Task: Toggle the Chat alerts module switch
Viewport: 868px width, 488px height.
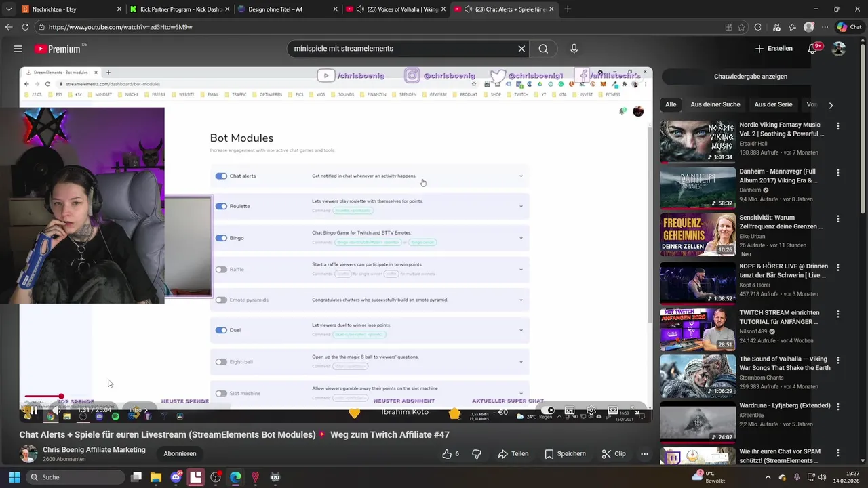Action: [x=221, y=176]
